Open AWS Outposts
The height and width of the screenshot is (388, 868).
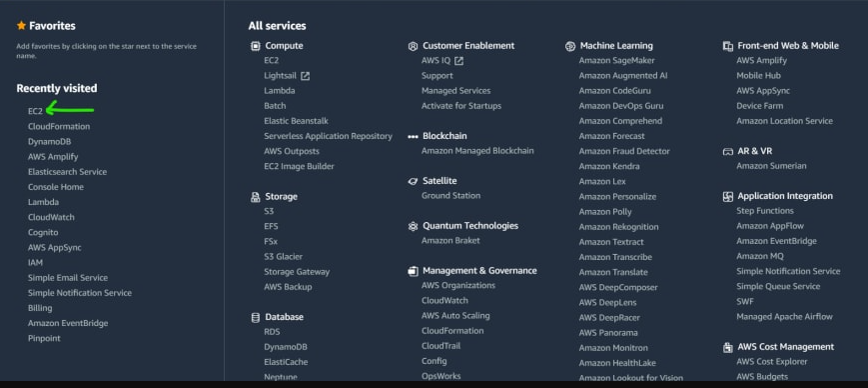click(x=292, y=151)
